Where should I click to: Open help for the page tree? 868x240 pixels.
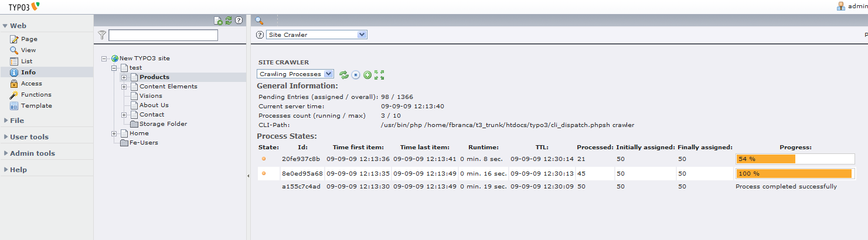(x=239, y=20)
